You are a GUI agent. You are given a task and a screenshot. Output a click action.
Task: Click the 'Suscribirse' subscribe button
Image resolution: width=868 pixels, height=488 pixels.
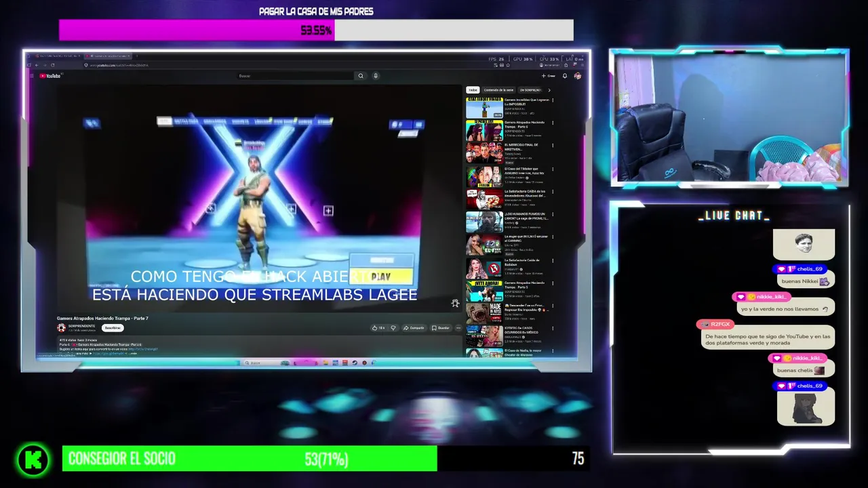(113, 328)
